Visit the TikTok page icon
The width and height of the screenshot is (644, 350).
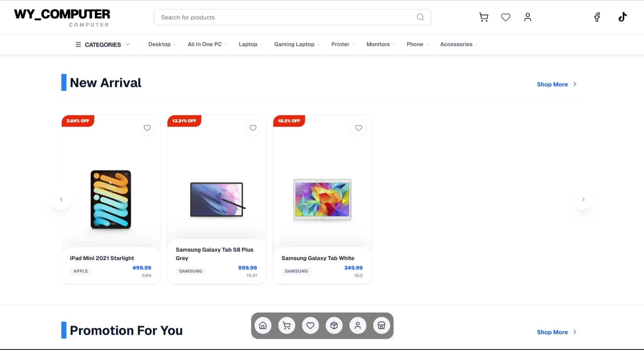[622, 17]
